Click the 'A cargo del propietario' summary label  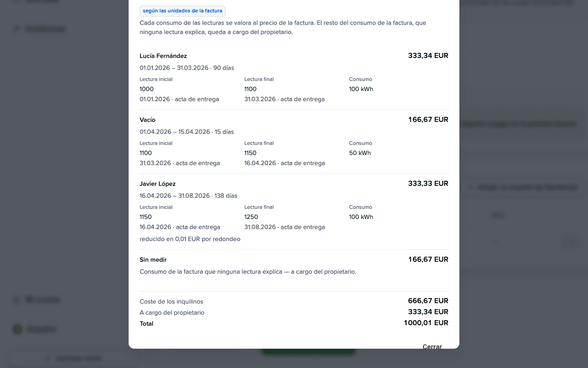pos(172,312)
